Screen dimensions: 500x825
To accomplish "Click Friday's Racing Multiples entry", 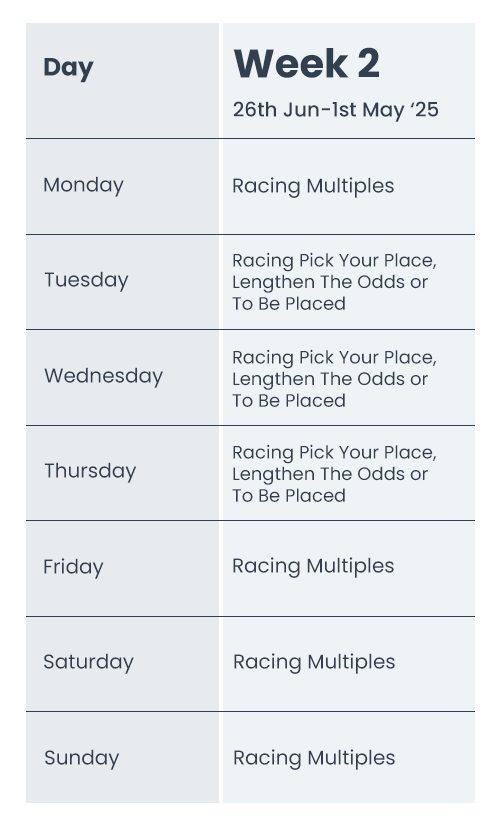I will click(x=313, y=566).
